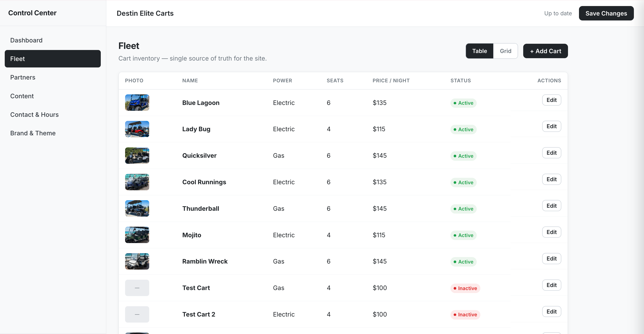This screenshot has height=334, width=644.
Task: Click the Quicksilver cart name
Action: click(199, 156)
